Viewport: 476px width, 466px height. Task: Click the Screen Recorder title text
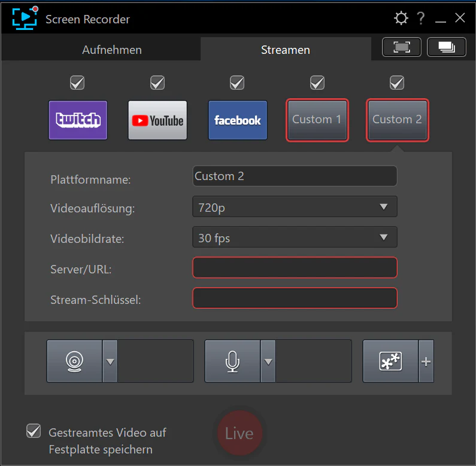click(x=88, y=19)
